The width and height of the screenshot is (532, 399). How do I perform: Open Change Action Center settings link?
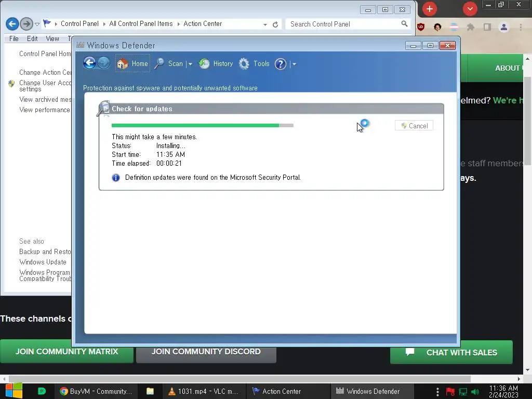tap(45, 72)
